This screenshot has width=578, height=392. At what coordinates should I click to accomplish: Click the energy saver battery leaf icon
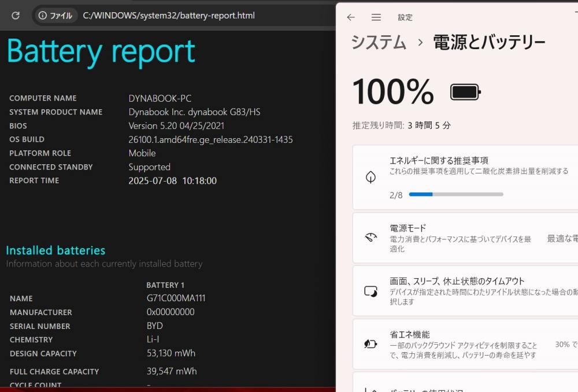tap(370, 344)
